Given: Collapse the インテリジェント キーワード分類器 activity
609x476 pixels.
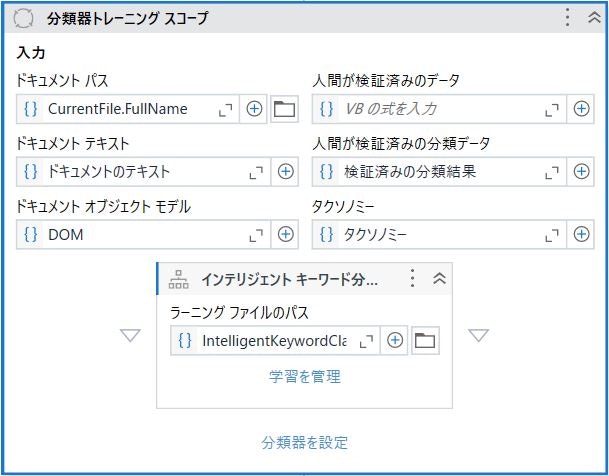Looking at the screenshot, I should tap(439, 278).
